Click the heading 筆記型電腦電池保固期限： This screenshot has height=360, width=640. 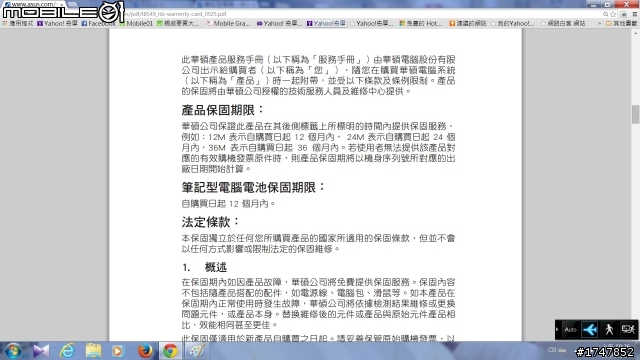coord(254,187)
